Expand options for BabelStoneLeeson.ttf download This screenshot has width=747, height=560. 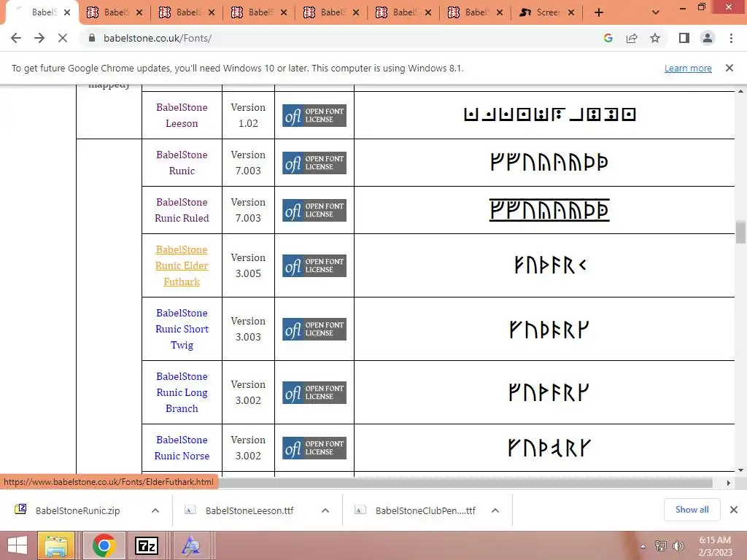325,510
